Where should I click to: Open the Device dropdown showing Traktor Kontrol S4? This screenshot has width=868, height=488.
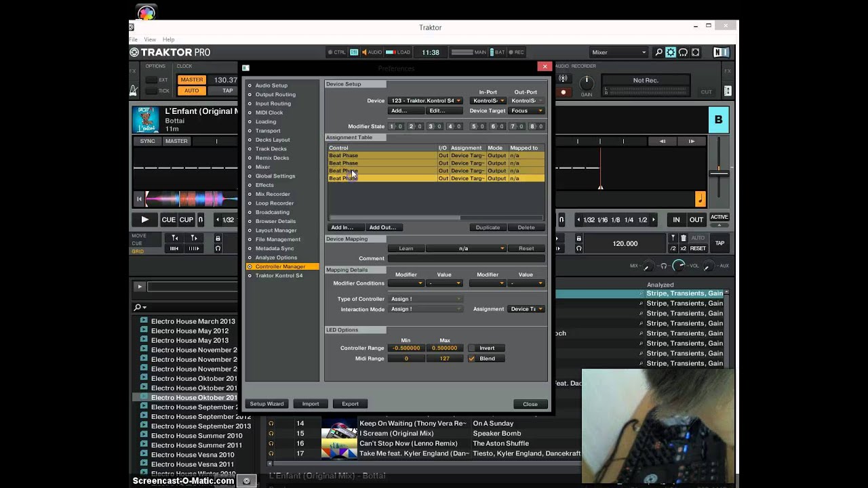pyautogui.click(x=426, y=100)
